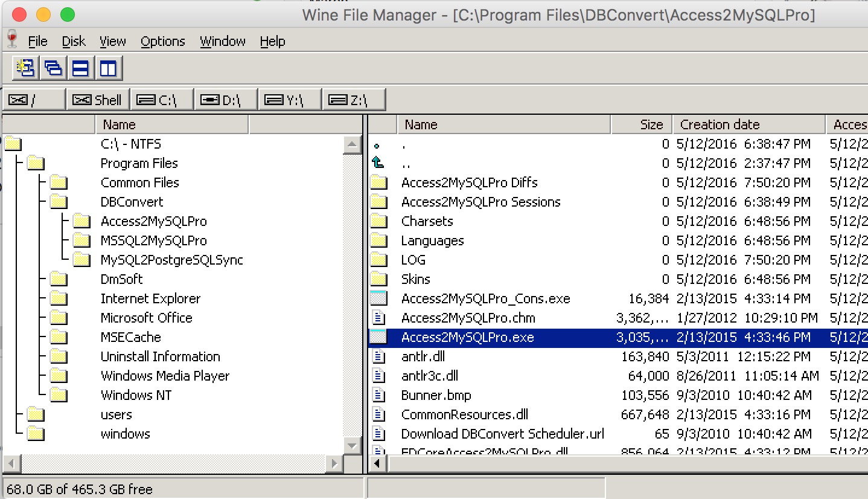Click the file list Name column header
The height and width of the screenshot is (499, 868).
coord(503,124)
